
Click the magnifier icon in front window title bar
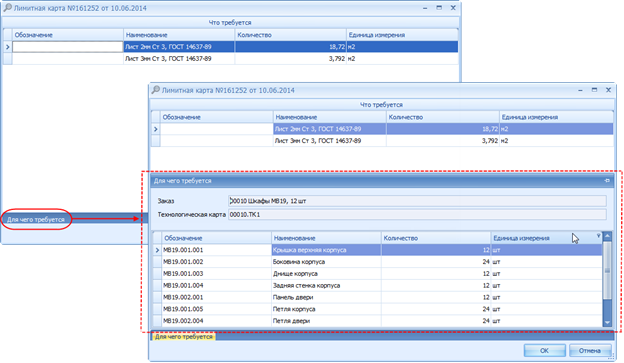tap(156, 90)
